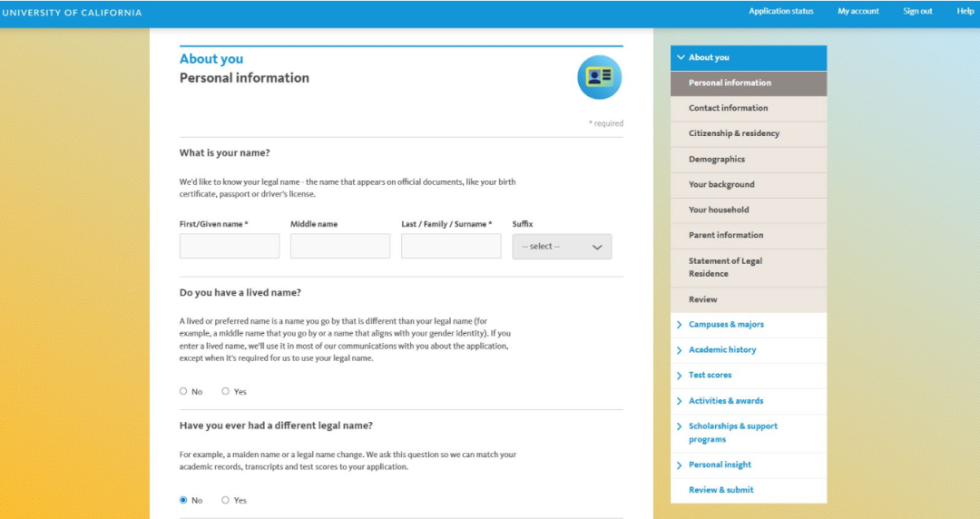Screen dimensions: 980x519
Task: Click the First/Given name input field
Action: point(230,247)
